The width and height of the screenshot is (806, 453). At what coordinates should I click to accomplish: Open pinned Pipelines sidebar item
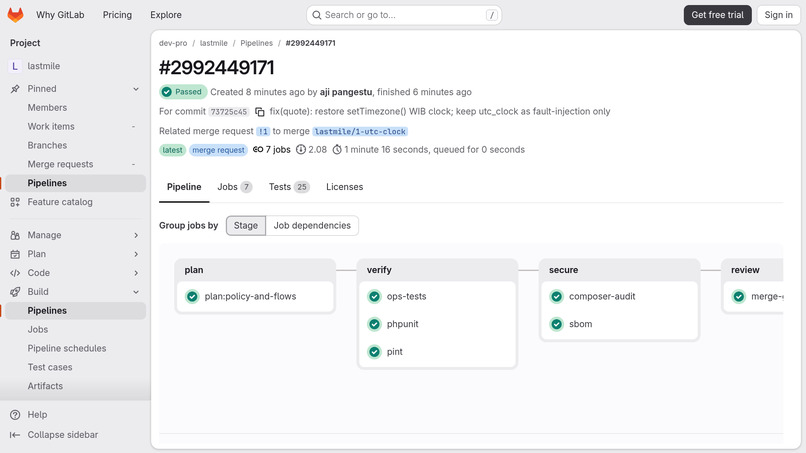[76, 183]
